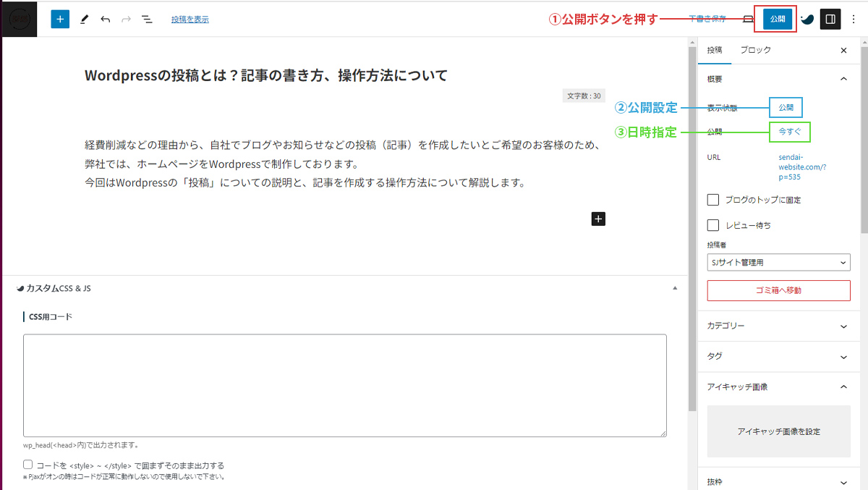868x490 pixels.
Task: Tick the style tag output checkbox
Action: pos(28,465)
